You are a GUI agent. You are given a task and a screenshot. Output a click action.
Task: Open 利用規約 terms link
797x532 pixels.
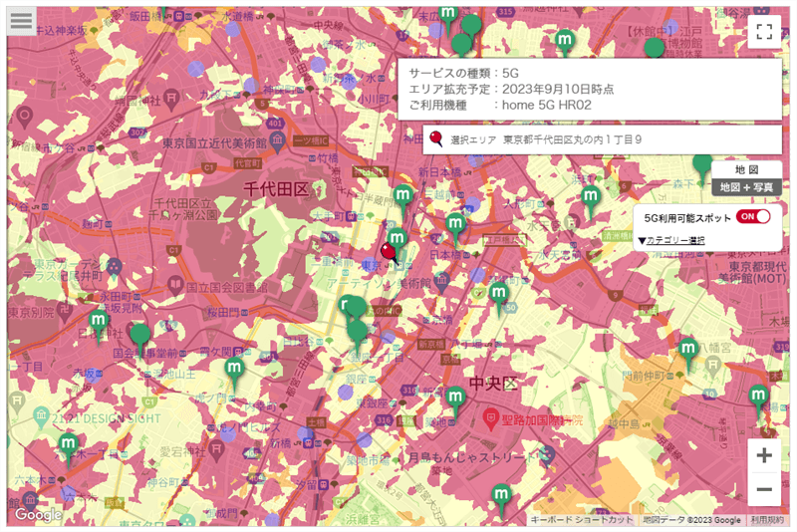tap(767, 520)
